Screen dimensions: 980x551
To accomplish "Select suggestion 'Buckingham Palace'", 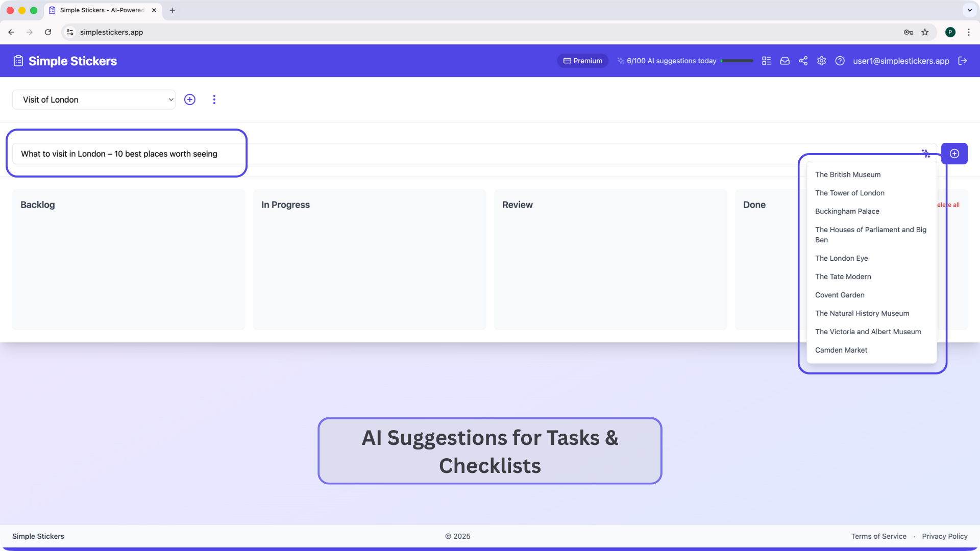I will point(847,211).
